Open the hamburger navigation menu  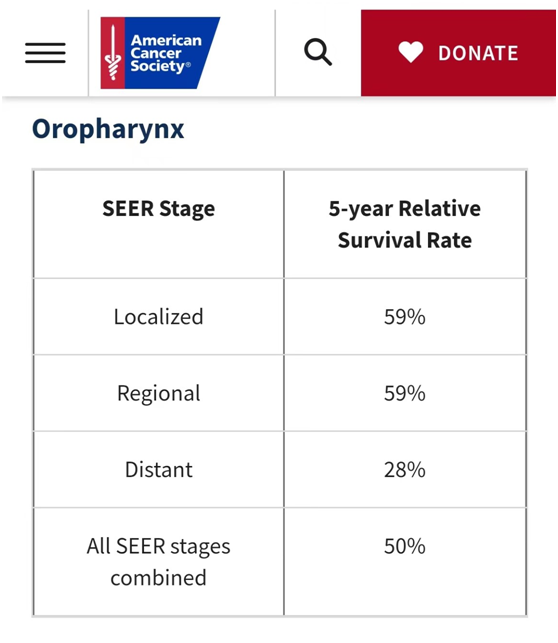[45, 53]
